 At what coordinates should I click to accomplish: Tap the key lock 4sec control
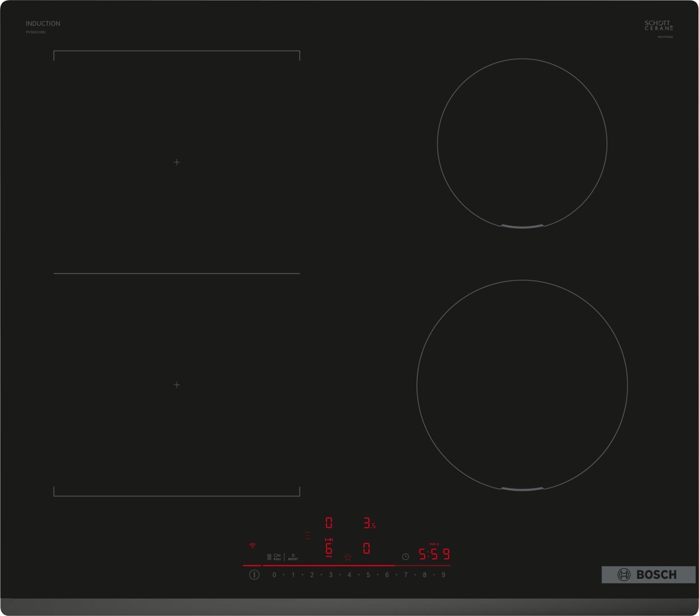click(x=277, y=558)
